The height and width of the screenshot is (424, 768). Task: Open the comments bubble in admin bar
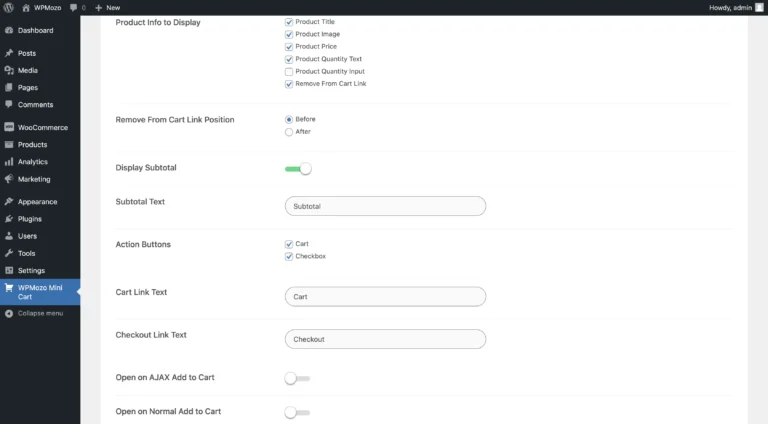(x=73, y=7)
